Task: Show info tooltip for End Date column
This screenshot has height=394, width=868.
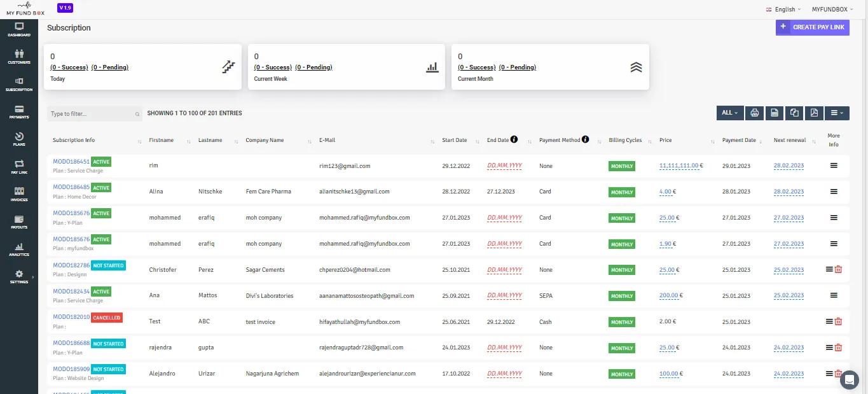Action: [x=514, y=139]
